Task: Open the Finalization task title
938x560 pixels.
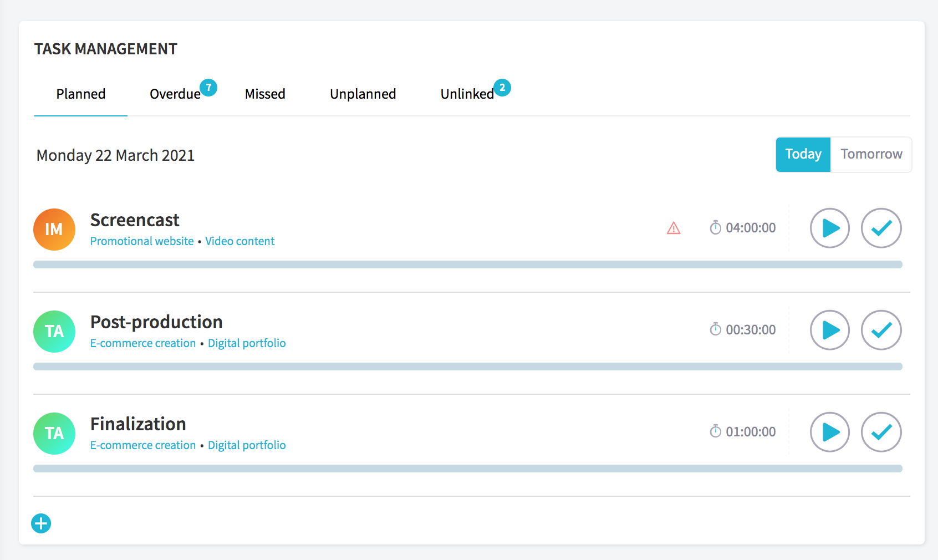Action: pos(138,424)
